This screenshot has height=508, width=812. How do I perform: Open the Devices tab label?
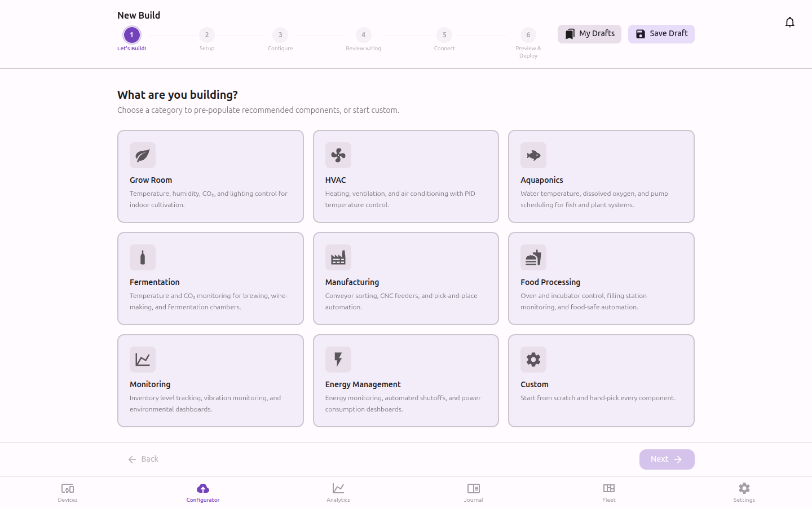[68, 500]
